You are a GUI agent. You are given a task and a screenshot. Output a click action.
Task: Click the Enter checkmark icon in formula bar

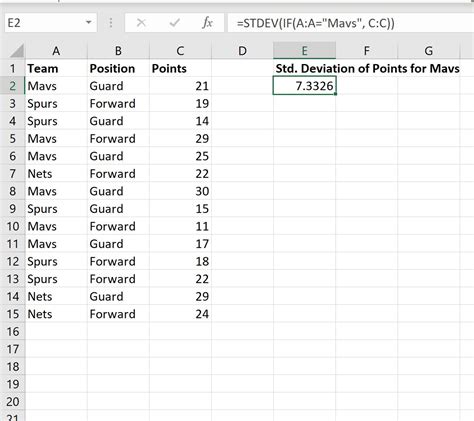[174, 23]
